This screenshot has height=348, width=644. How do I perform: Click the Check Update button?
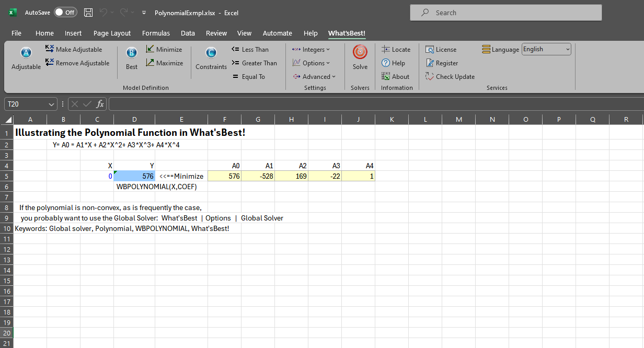[x=450, y=77]
